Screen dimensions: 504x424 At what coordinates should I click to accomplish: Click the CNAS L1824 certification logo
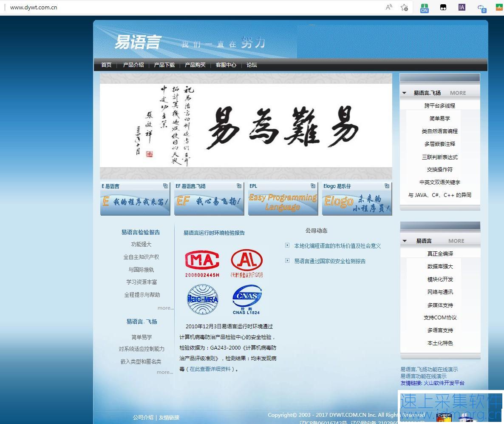point(246,299)
